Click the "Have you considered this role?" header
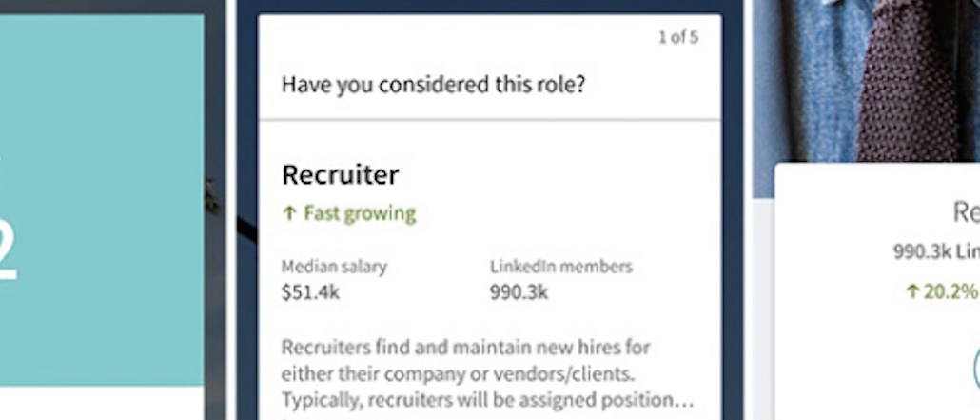 pos(433,85)
